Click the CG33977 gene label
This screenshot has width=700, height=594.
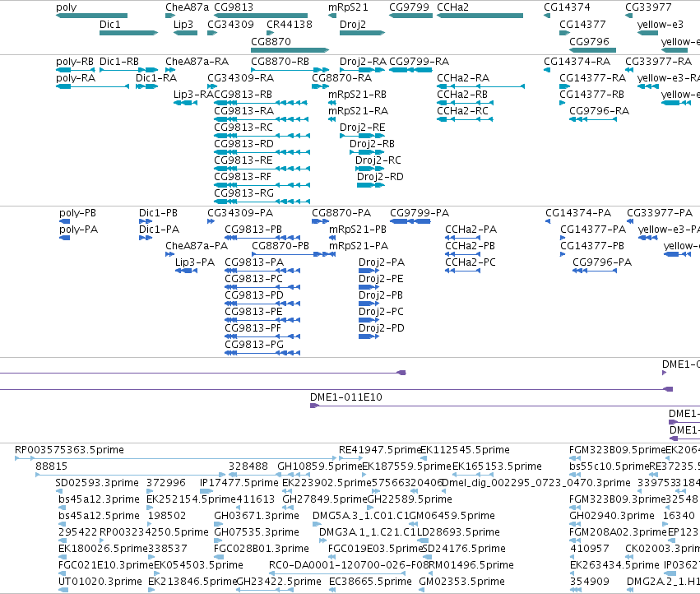(x=648, y=7)
